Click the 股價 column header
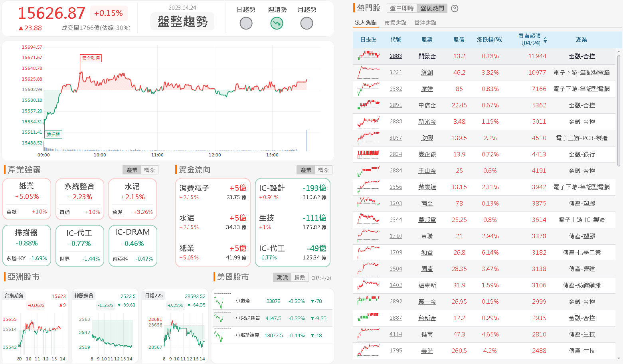623x364 pixels. 459,40
